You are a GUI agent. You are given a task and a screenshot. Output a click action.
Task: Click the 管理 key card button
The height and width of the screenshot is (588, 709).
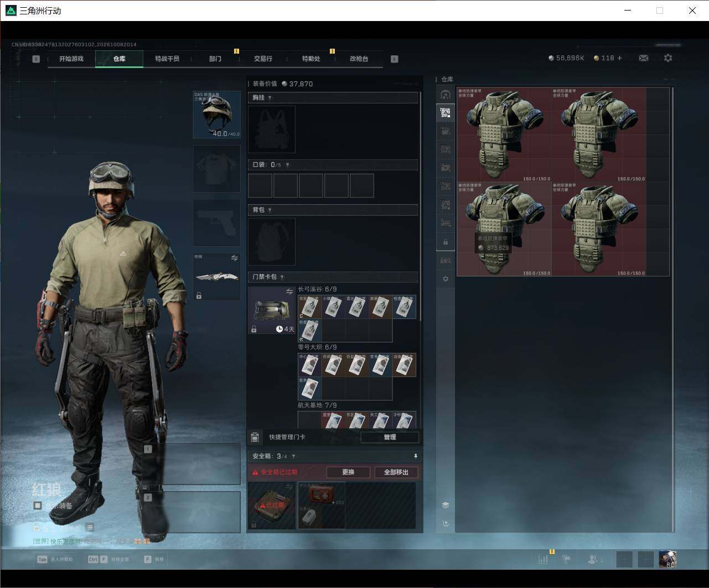(x=390, y=437)
